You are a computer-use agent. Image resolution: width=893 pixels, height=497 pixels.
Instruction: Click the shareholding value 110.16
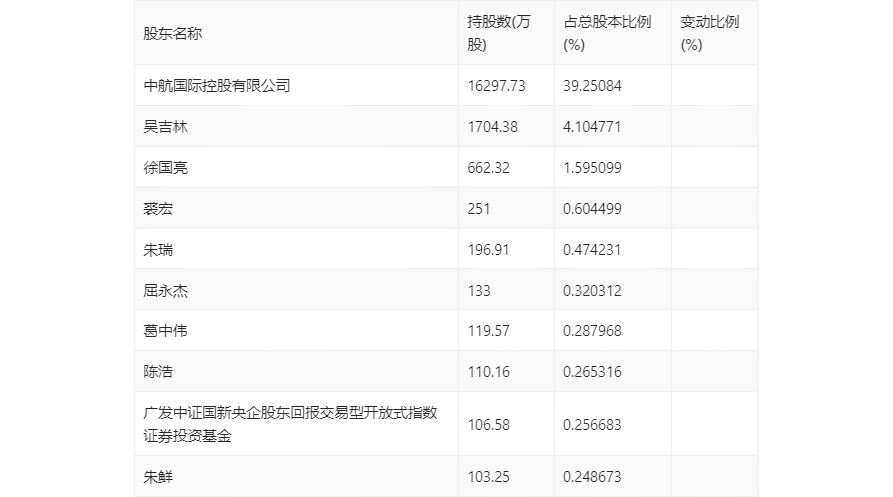click(489, 372)
